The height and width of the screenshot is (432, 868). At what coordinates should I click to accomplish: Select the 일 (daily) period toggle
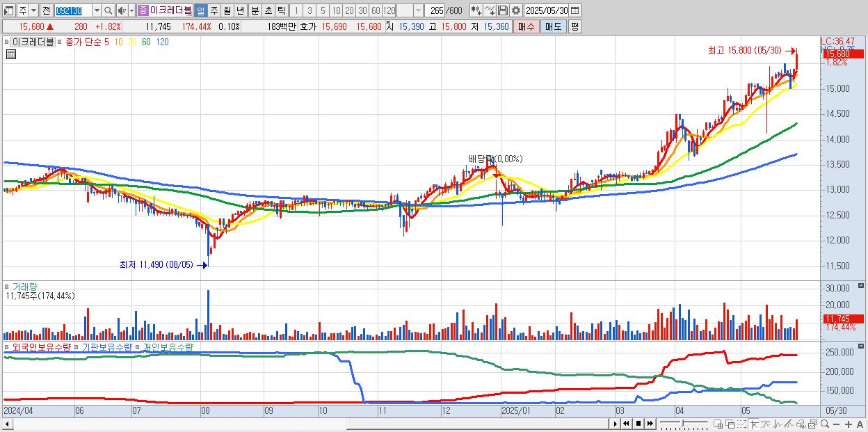pos(200,10)
